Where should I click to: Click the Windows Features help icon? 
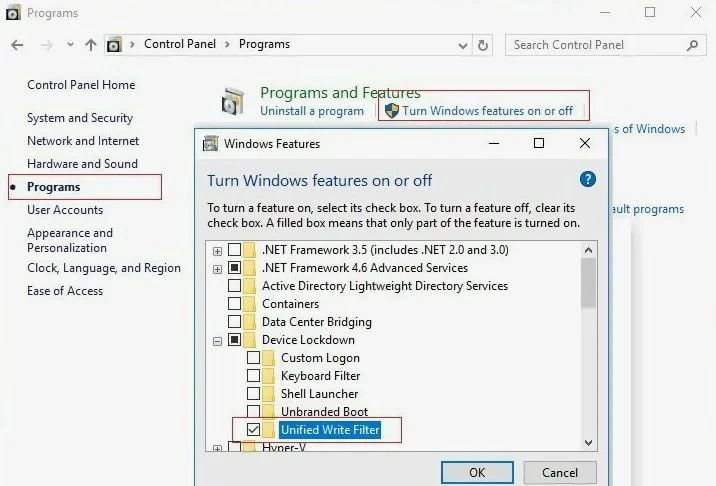click(588, 179)
